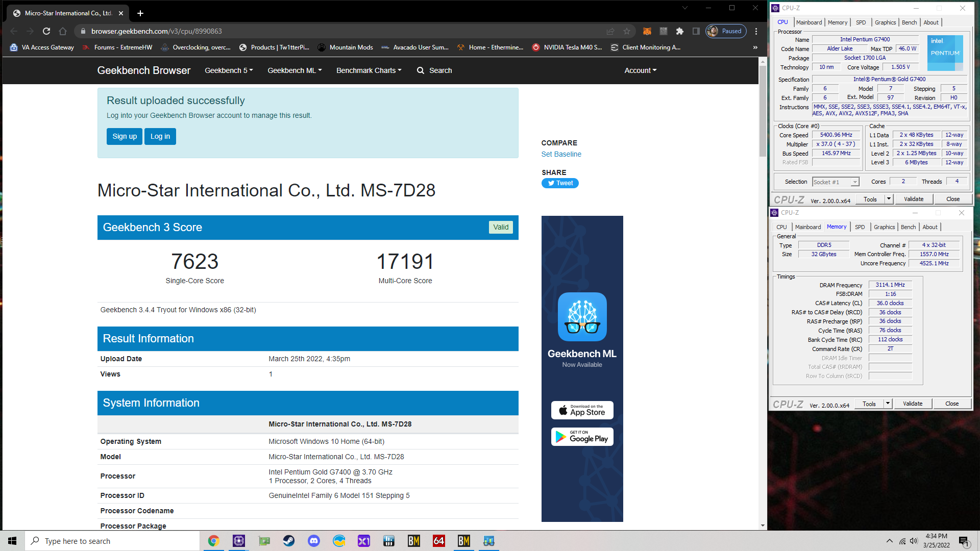Switch to SPD tab in top CPU-Z

pyautogui.click(x=861, y=22)
